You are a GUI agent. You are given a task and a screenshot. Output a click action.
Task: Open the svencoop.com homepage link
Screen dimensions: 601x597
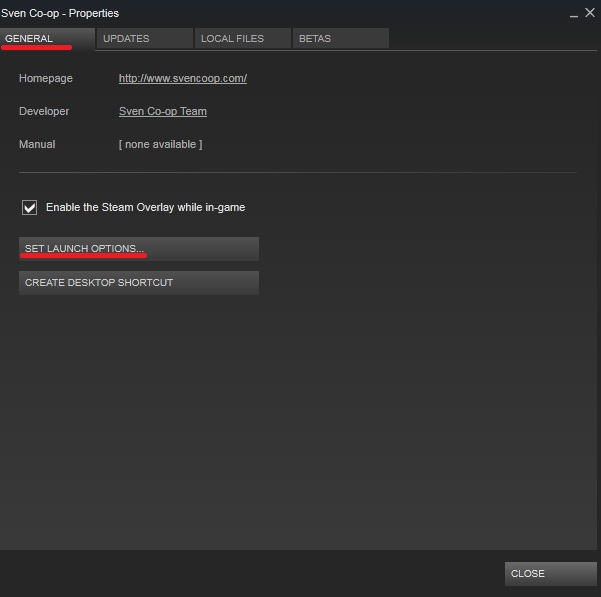pyautogui.click(x=183, y=79)
